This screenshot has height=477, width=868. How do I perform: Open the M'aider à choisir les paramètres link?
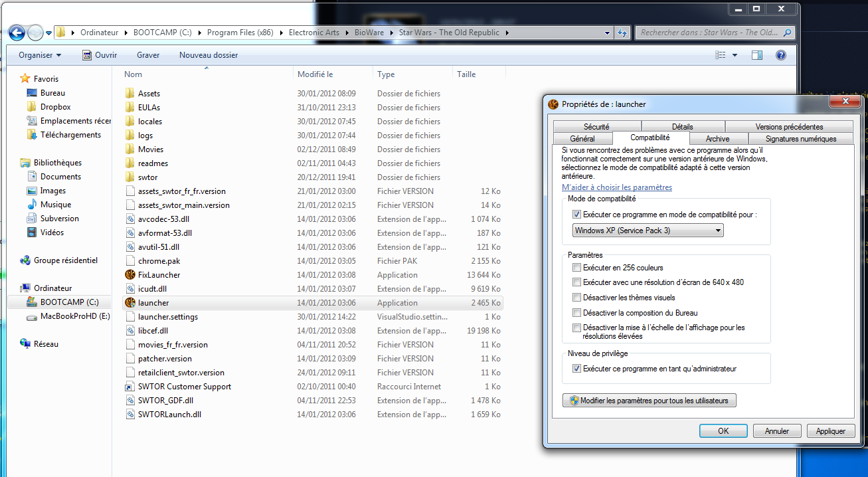click(617, 187)
